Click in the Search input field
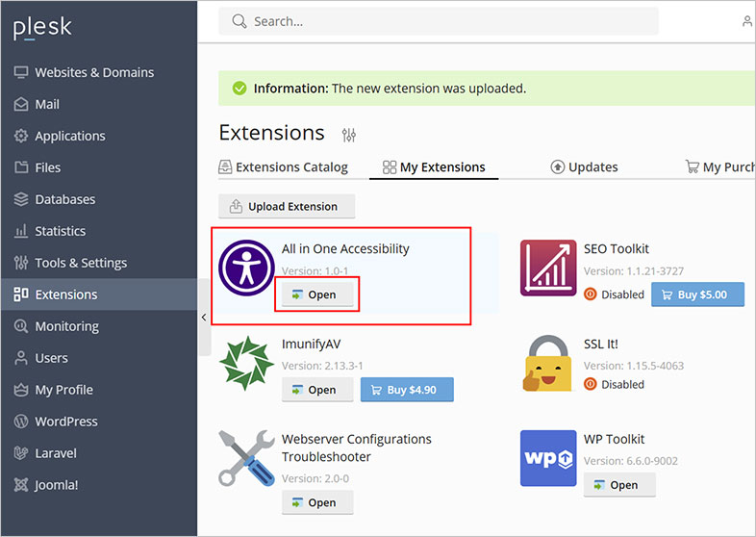This screenshot has height=537, width=756. (439, 21)
